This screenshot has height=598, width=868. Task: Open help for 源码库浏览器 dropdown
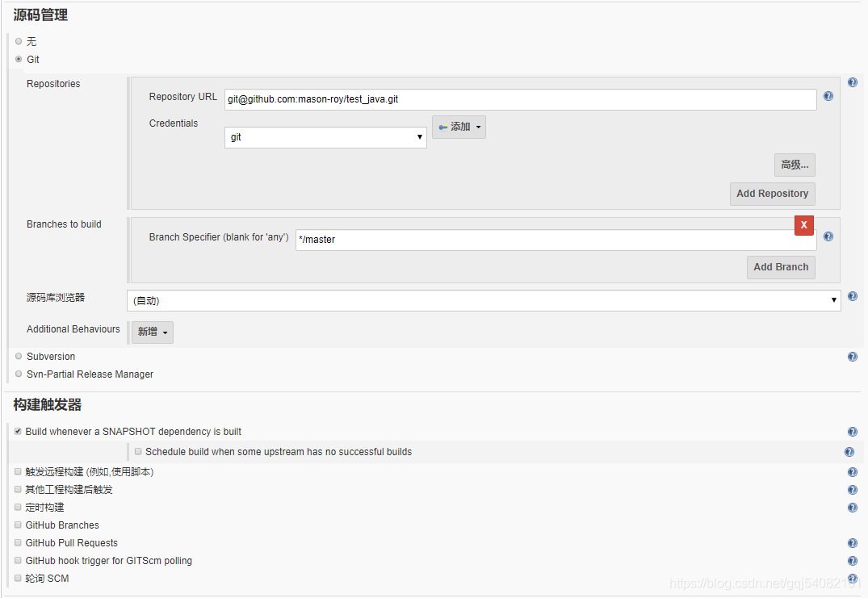point(853,296)
